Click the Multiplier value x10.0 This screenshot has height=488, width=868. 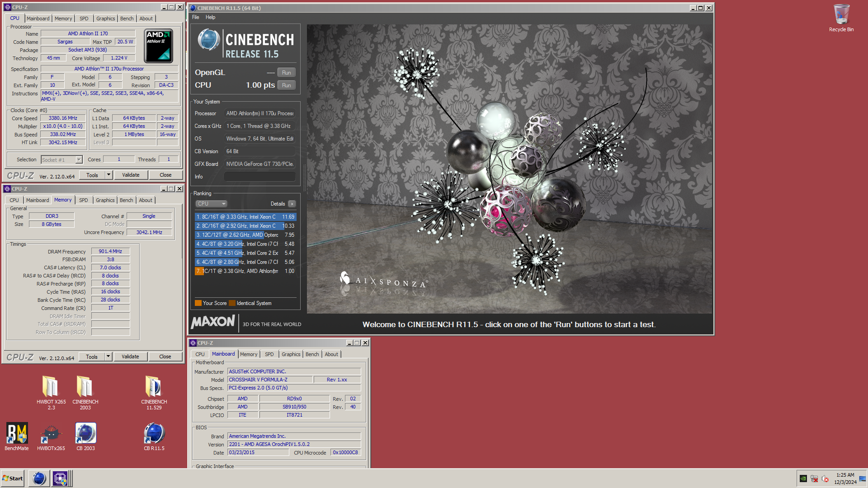[63, 127]
